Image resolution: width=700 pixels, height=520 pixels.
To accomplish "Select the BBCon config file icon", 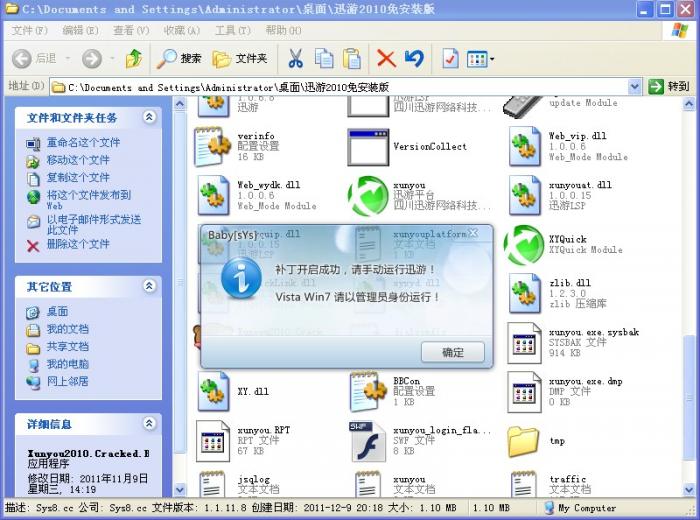I will pyautogui.click(x=368, y=392).
